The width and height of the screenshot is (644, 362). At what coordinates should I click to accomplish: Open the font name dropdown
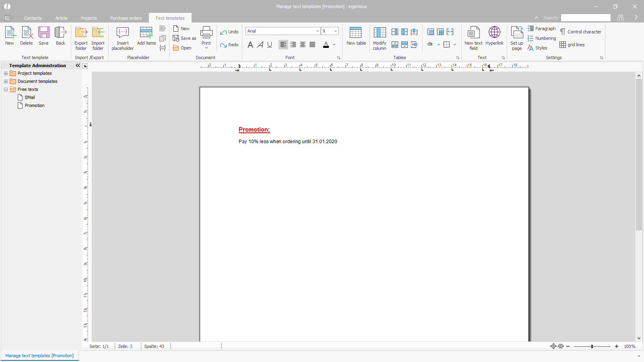click(x=317, y=31)
